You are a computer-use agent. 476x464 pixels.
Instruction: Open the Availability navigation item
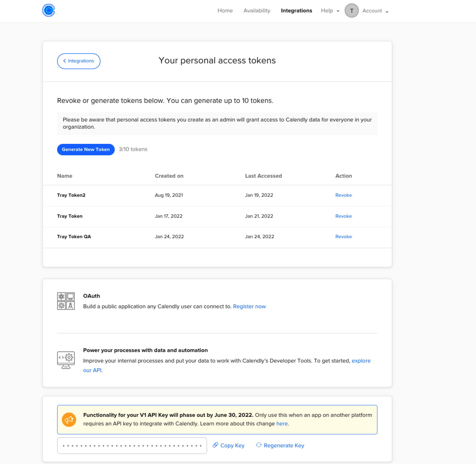(257, 10)
